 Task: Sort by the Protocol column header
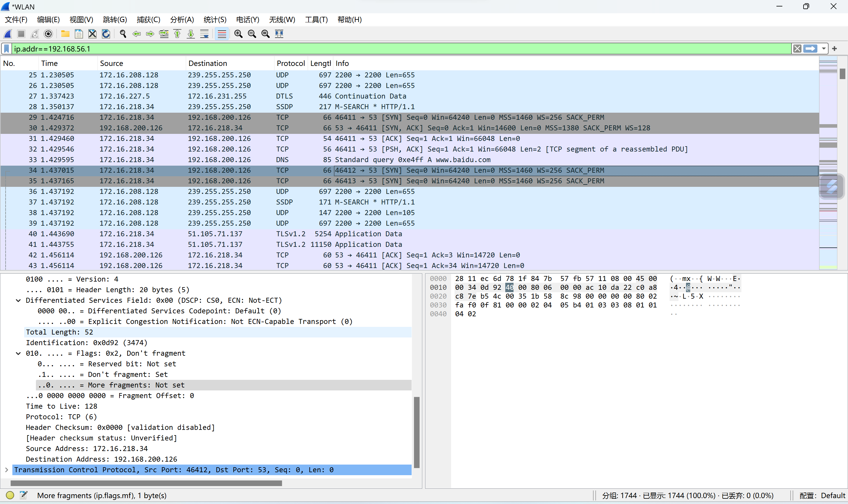pos(291,63)
